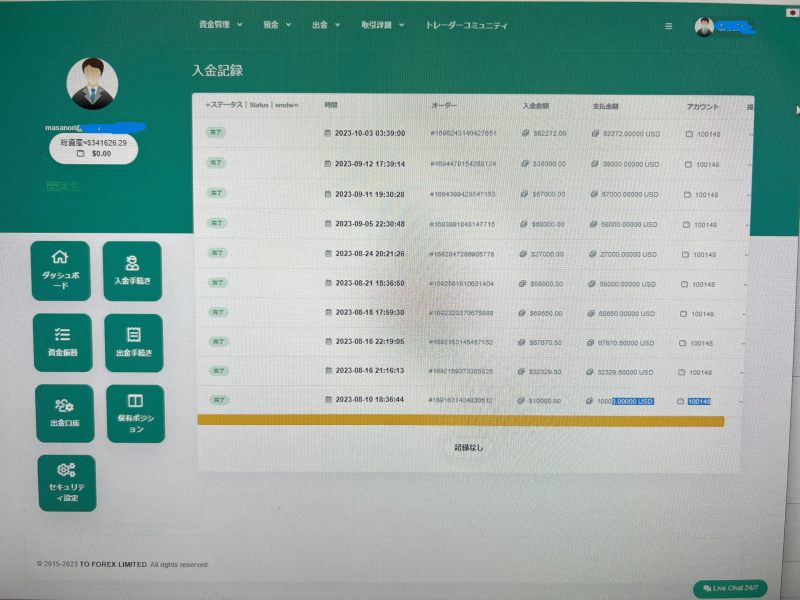Image resolution: width=800 pixels, height=600 pixels.
Task: Expand the 出金 dropdown menu
Action: coord(326,24)
